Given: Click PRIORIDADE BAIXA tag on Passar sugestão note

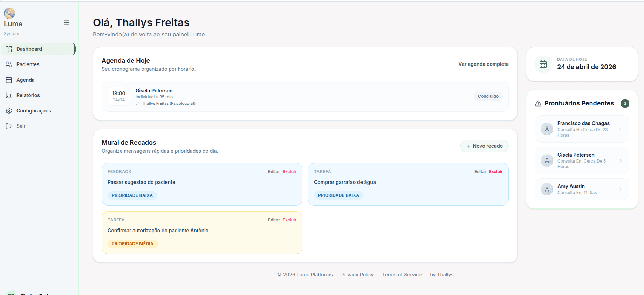Looking at the screenshot, I should coord(132,195).
